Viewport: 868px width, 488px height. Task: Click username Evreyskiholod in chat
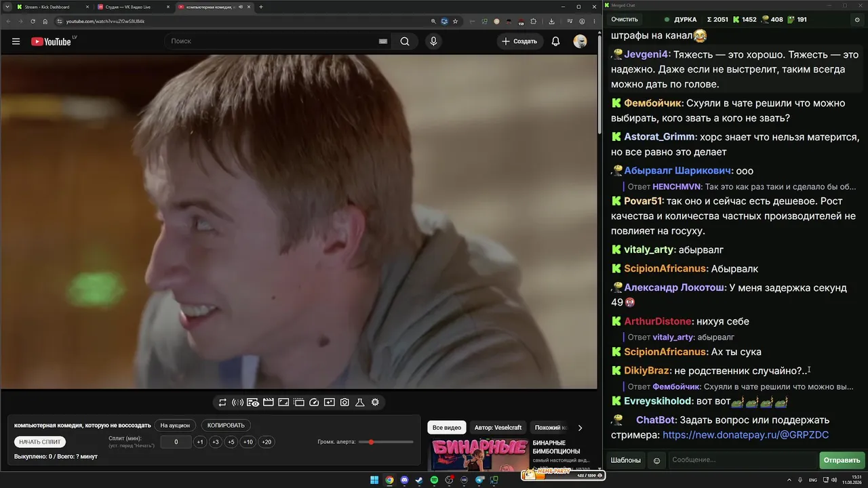[x=658, y=401]
